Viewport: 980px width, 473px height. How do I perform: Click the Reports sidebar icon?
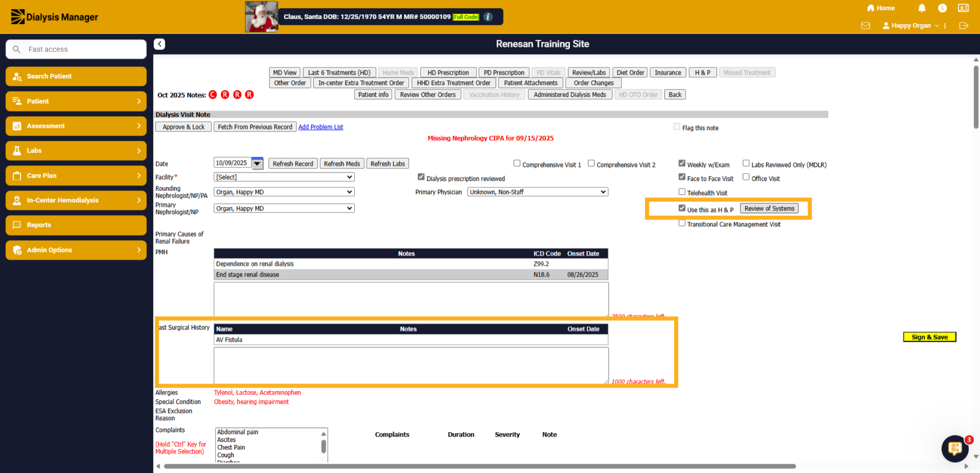[17, 225]
